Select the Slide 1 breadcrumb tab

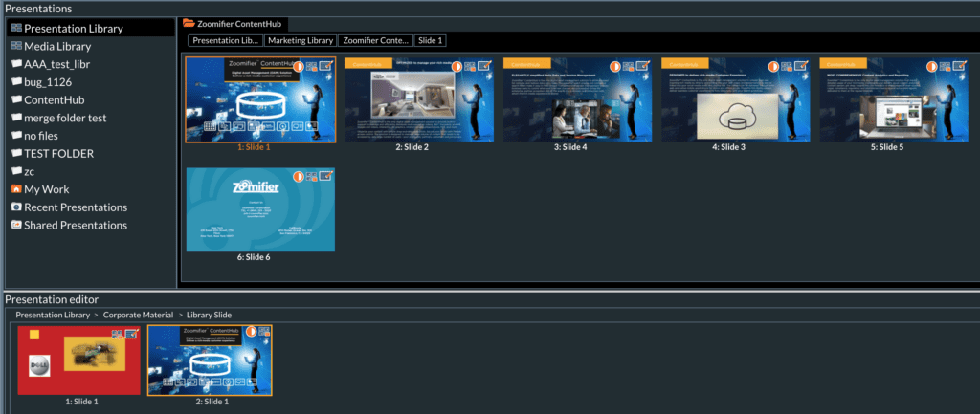(430, 40)
